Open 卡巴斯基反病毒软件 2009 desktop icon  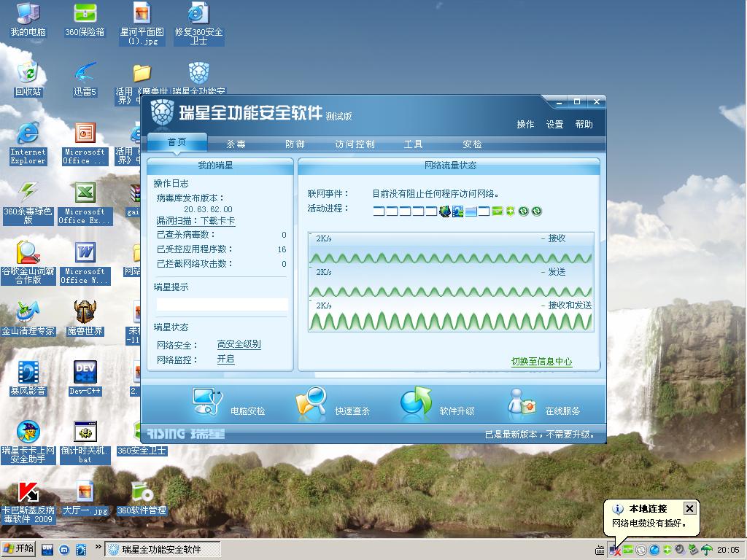28,502
